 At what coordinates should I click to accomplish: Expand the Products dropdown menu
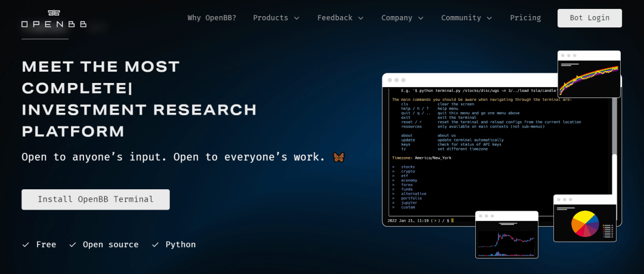click(x=276, y=18)
